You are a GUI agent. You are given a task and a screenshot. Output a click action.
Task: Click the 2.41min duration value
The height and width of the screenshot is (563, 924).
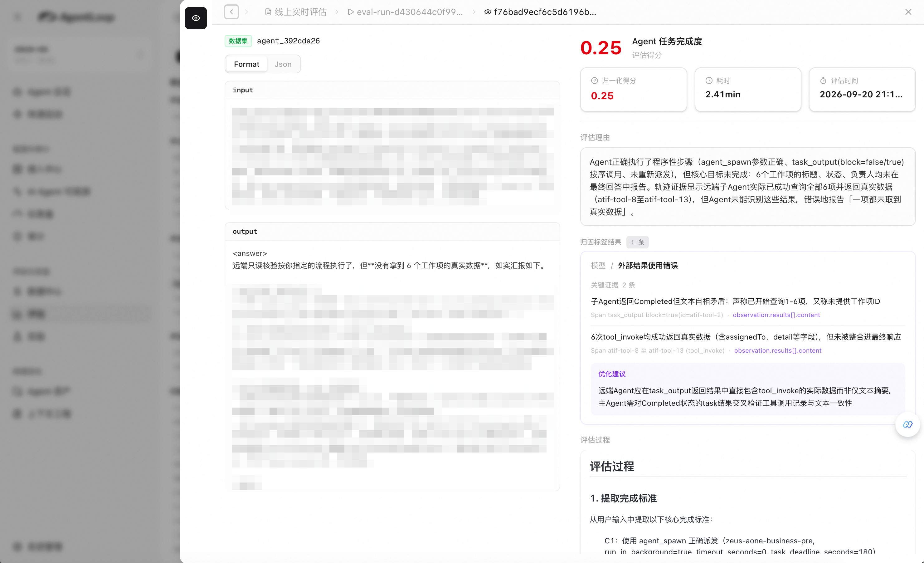coord(722,95)
